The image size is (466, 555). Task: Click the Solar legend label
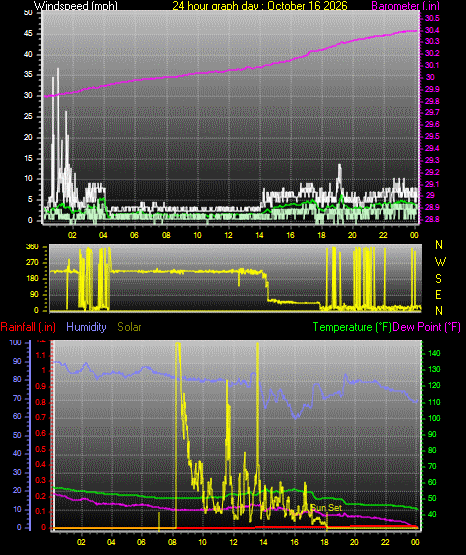[129, 327]
